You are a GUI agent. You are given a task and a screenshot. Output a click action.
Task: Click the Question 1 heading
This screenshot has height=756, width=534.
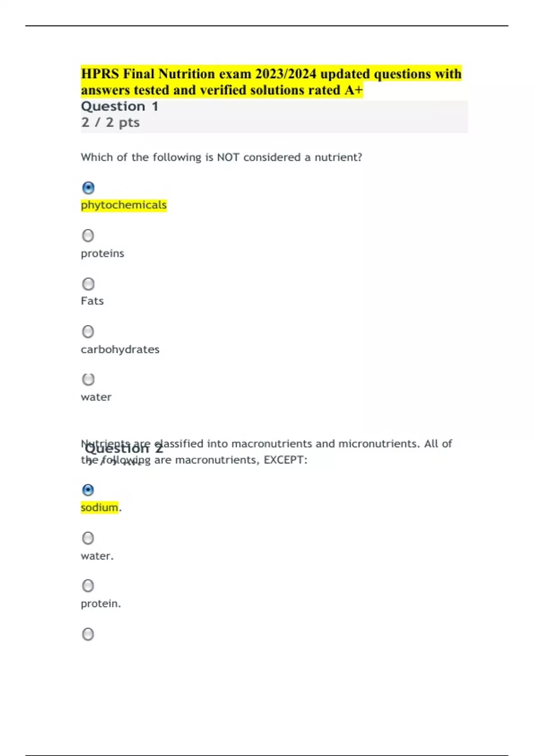click(x=120, y=106)
